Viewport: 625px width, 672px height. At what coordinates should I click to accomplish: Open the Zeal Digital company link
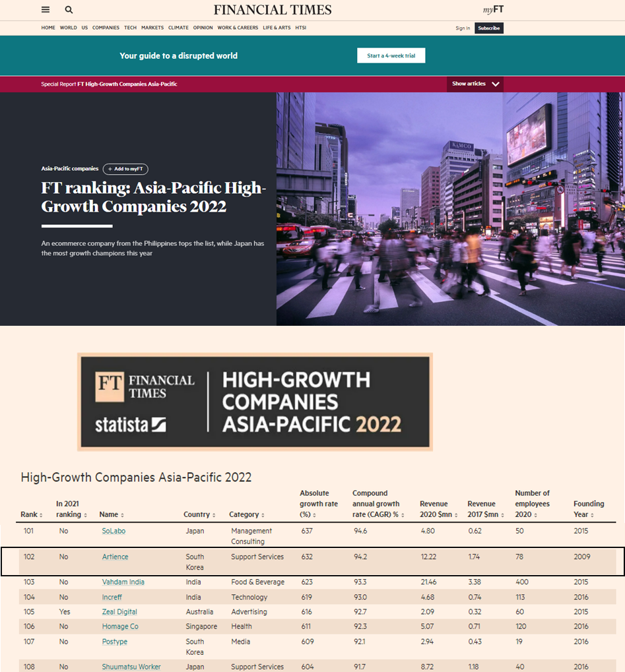tap(119, 612)
